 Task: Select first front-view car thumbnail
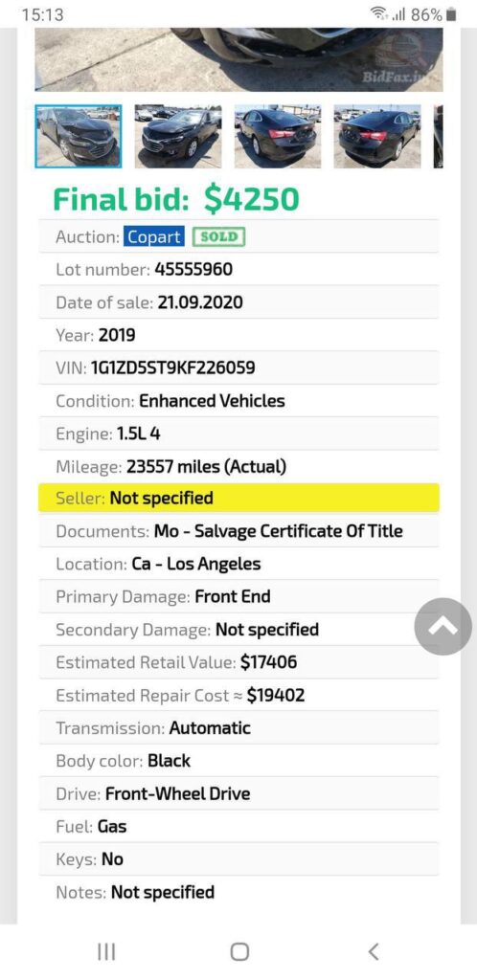(x=79, y=137)
